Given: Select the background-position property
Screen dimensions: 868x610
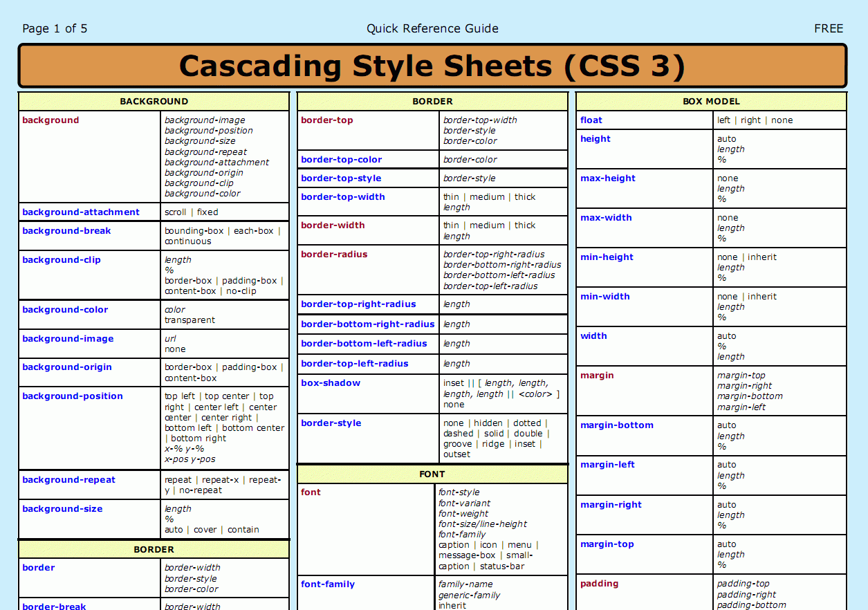Looking at the screenshot, I should click(72, 396).
